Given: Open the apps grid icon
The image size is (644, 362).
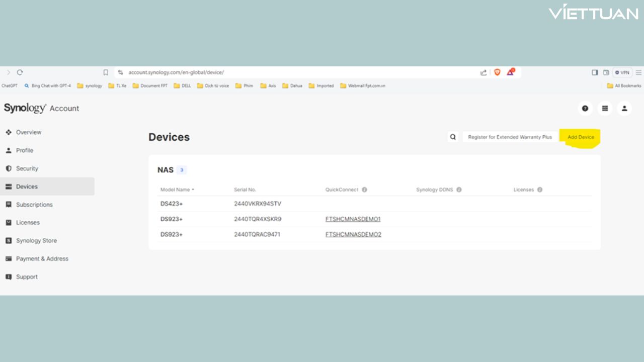Looking at the screenshot, I should pos(604,108).
